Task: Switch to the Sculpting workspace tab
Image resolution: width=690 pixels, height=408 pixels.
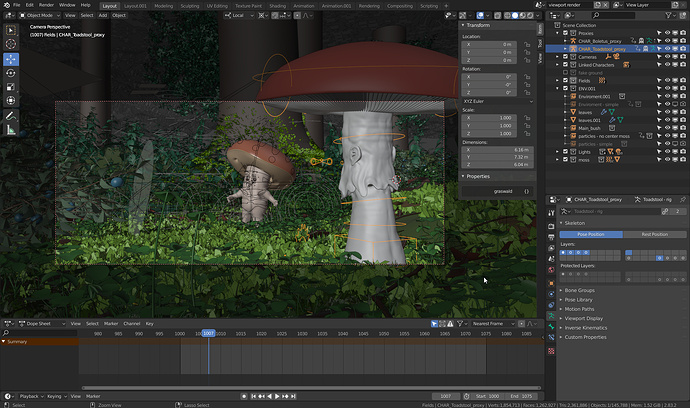Action: click(x=190, y=6)
